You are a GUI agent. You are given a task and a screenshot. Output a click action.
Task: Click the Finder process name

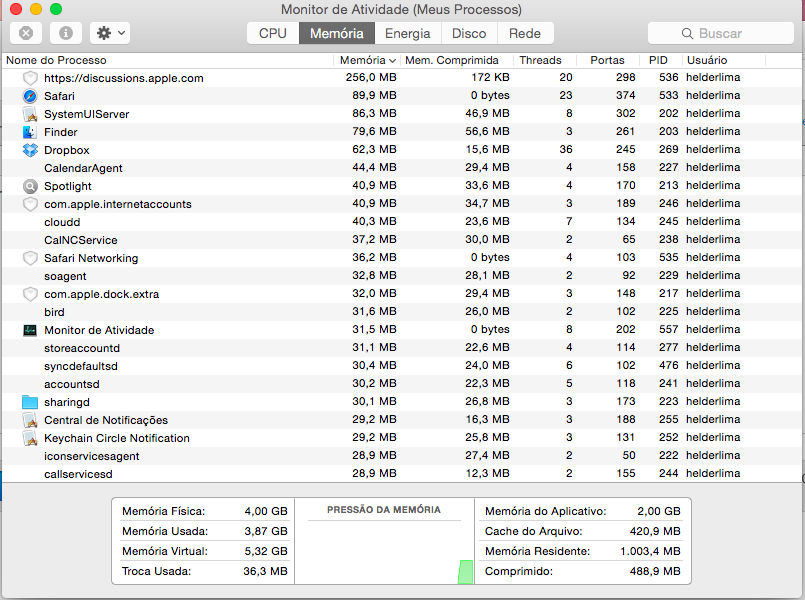(x=61, y=132)
